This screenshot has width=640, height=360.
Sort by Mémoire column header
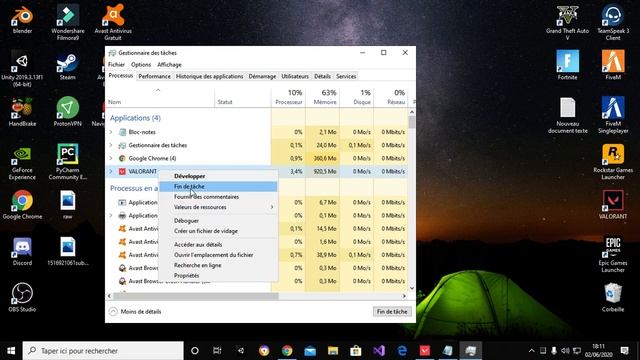(322, 97)
